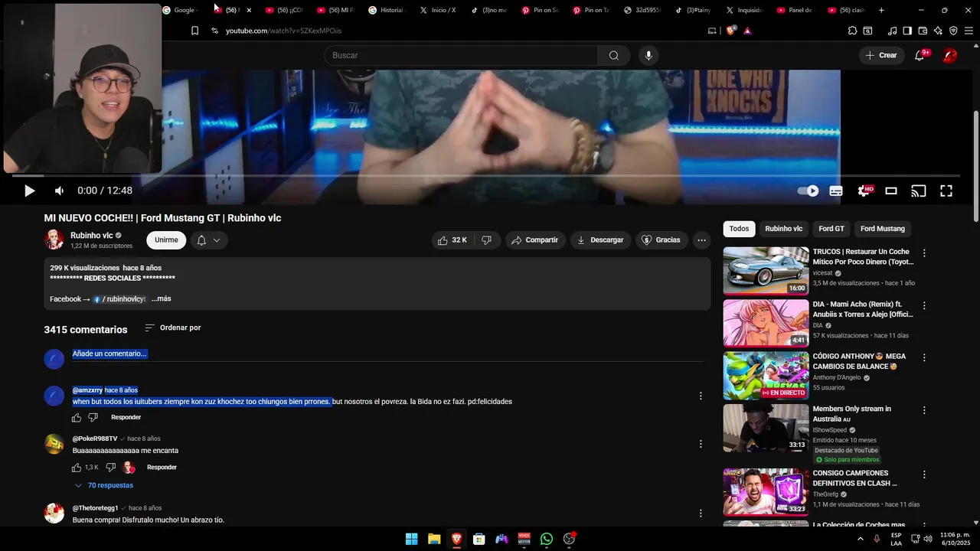Open the Ordenar por sort menu
This screenshot has width=980, height=551.
[173, 328]
